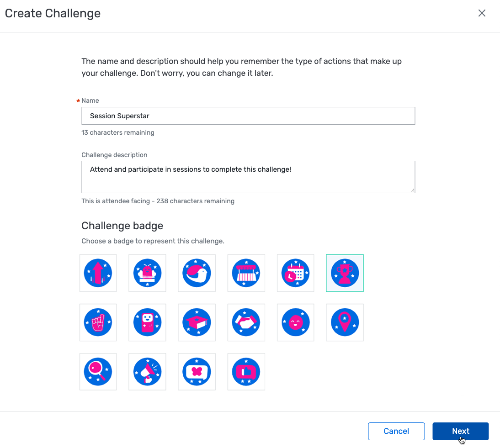This screenshot has height=448, width=500.
Task: Cancel the challenge creation
Action: coord(396,431)
